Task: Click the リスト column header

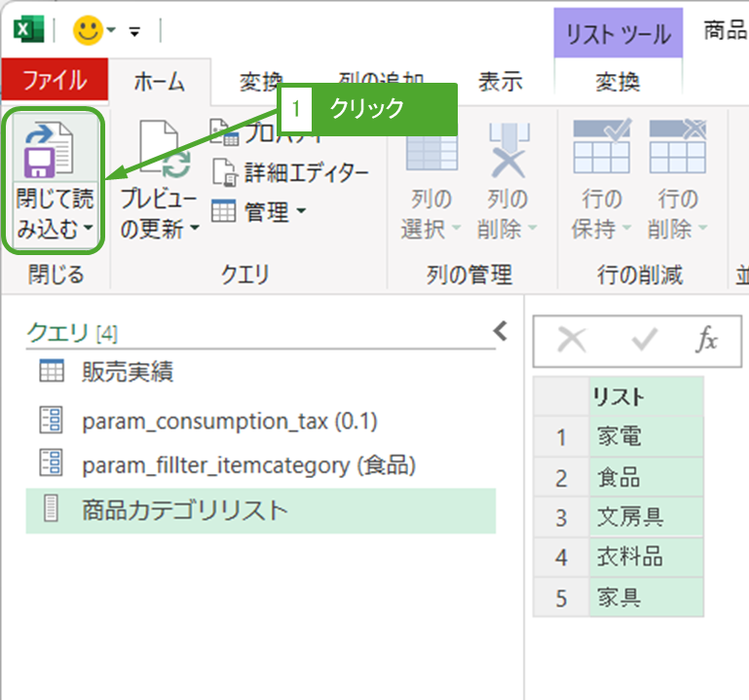Action: [619, 397]
